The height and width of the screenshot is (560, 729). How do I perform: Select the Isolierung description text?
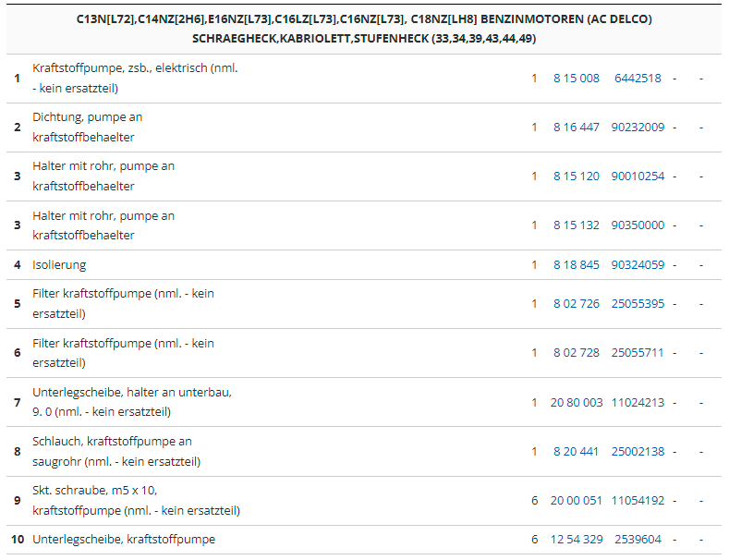pyautogui.click(x=59, y=265)
